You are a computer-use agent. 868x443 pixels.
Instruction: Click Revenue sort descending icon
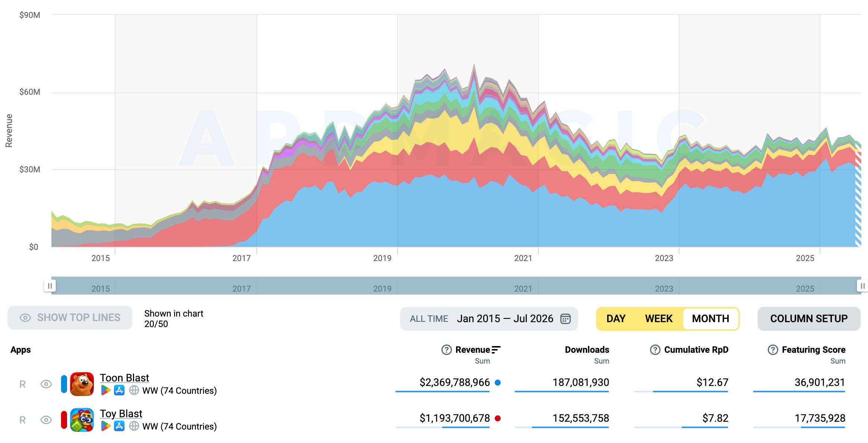click(x=496, y=350)
